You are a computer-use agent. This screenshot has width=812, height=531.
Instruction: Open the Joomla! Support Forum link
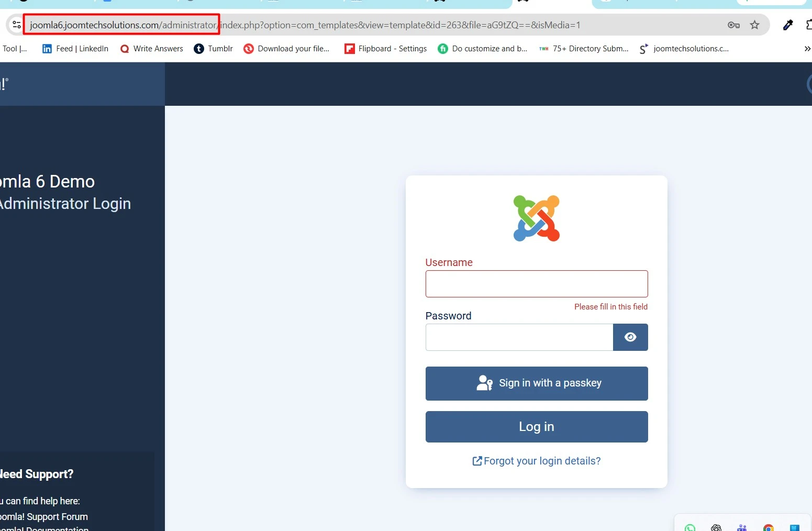point(44,517)
